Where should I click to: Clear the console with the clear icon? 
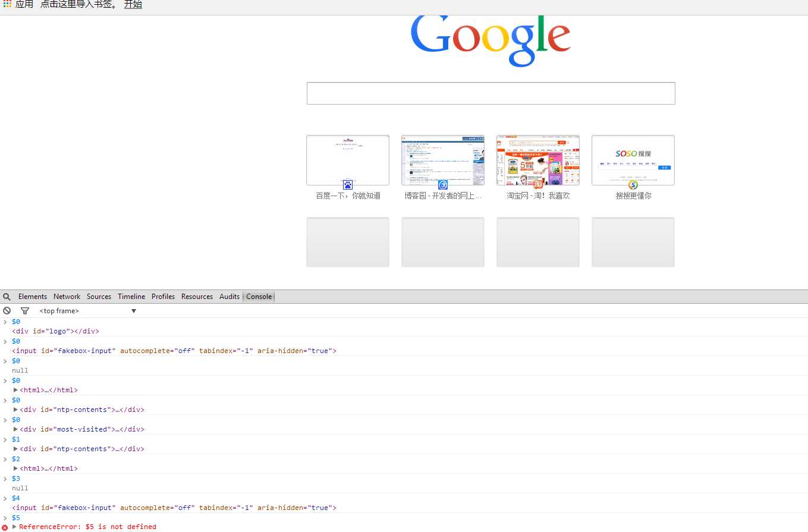click(7, 310)
